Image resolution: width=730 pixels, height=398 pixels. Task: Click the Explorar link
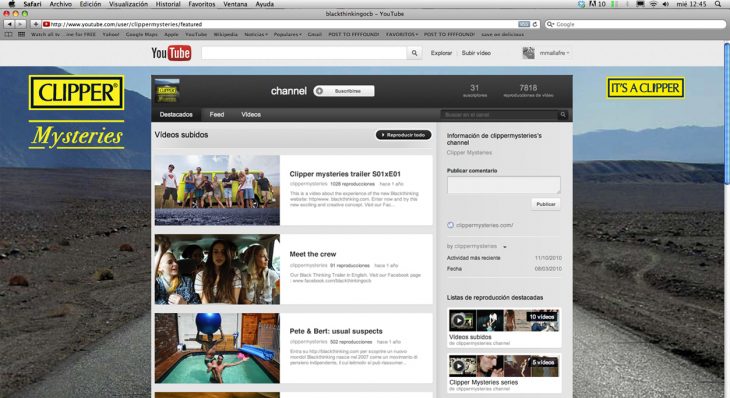(441, 53)
